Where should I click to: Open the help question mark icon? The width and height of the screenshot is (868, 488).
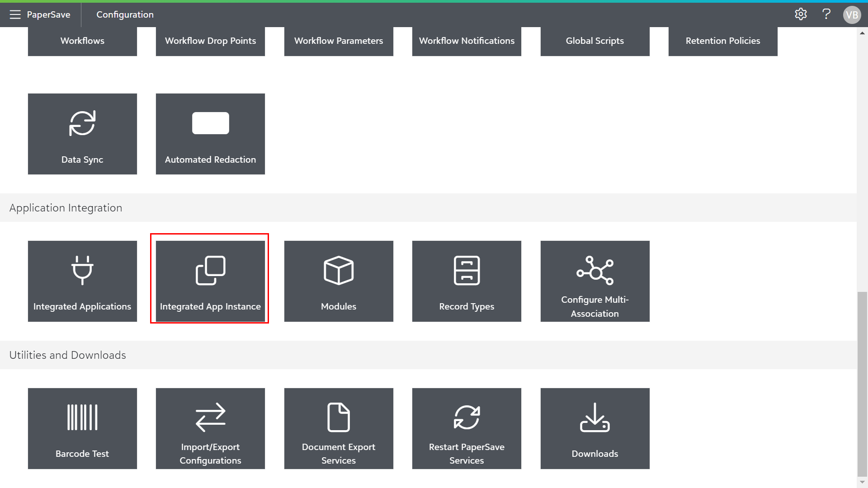(826, 14)
